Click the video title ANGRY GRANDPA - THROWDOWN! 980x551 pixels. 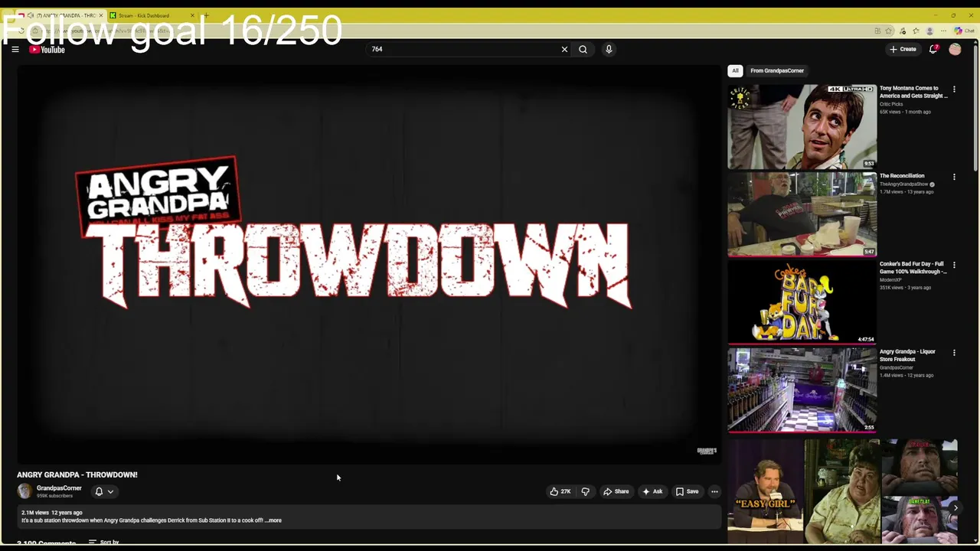click(x=77, y=474)
